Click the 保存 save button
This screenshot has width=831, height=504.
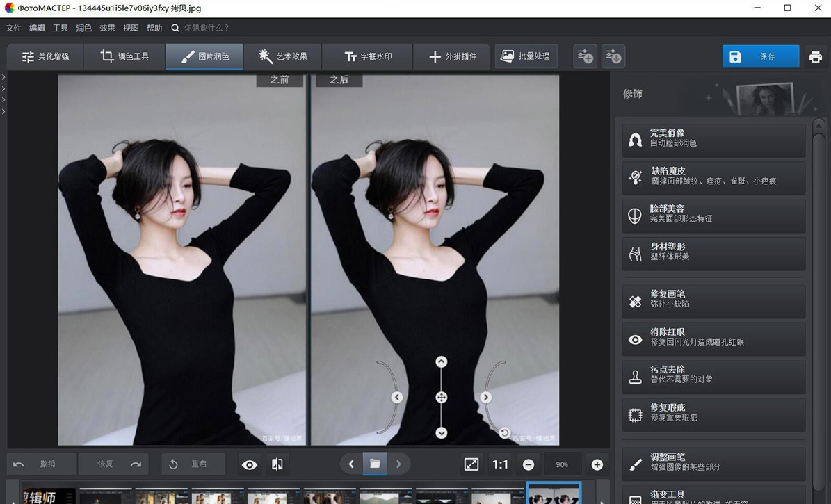[x=761, y=57]
